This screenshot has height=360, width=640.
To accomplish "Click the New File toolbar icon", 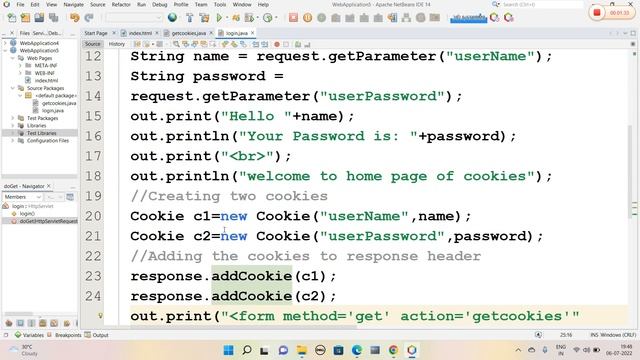I will coord(12,18).
